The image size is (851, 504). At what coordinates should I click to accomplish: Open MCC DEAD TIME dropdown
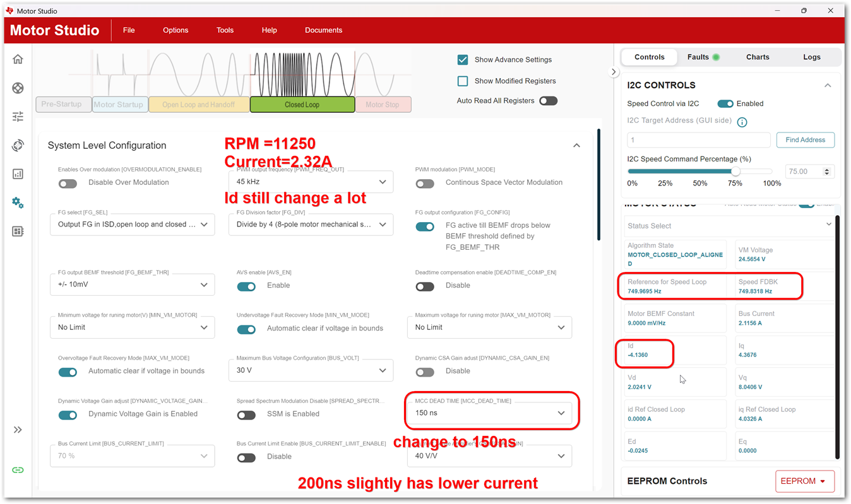[x=489, y=413]
